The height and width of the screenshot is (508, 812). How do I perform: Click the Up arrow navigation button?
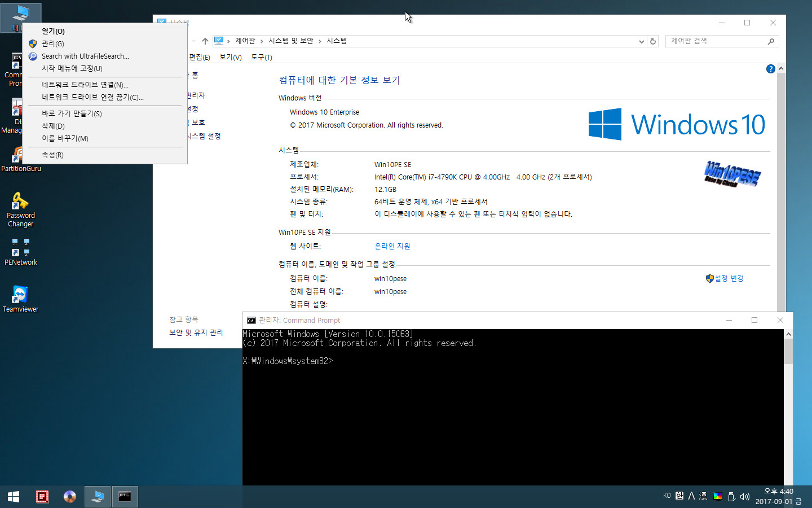point(205,41)
